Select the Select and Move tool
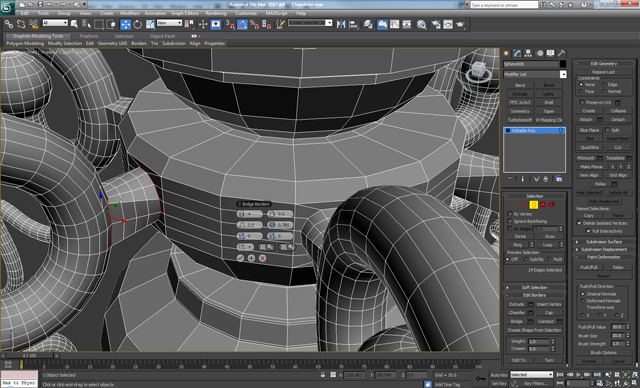 [x=125, y=24]
